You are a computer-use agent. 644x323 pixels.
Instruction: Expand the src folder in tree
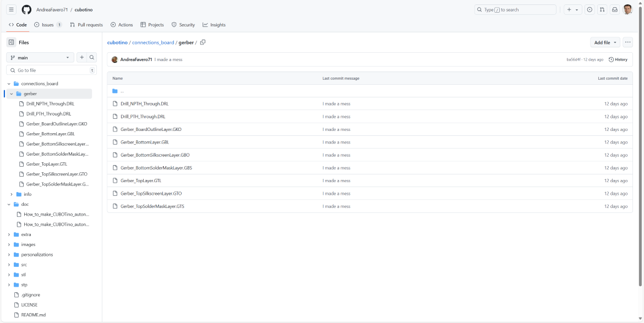9,265
